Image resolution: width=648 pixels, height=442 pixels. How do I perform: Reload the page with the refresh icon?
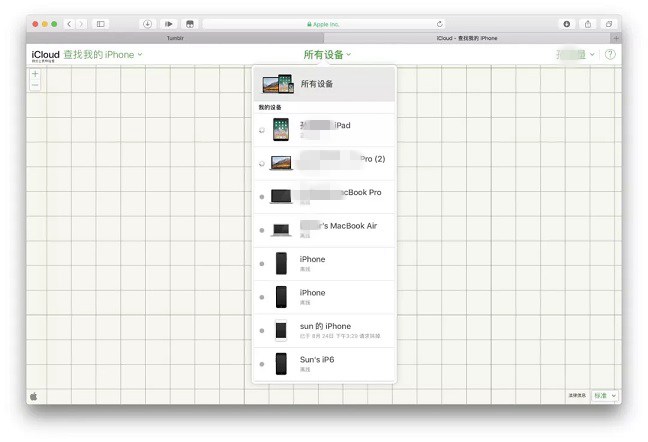click(x=439, y=23)
